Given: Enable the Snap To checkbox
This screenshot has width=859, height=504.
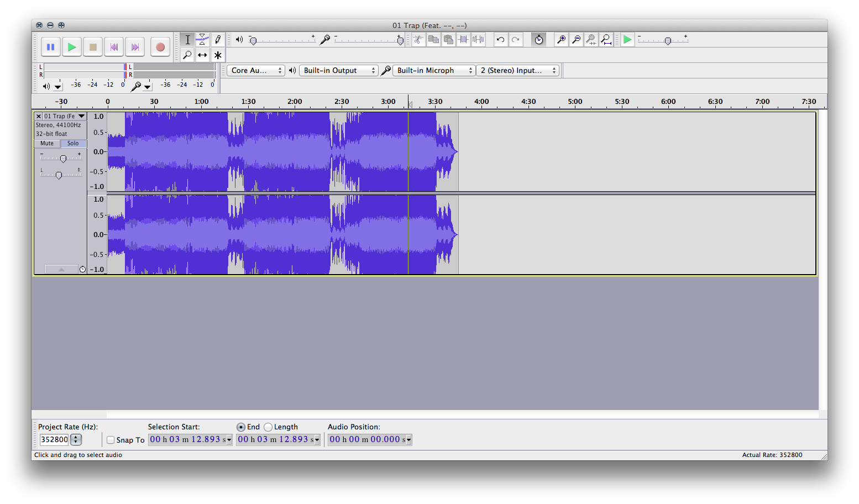Looking at the screenshot, I should 111,440.
